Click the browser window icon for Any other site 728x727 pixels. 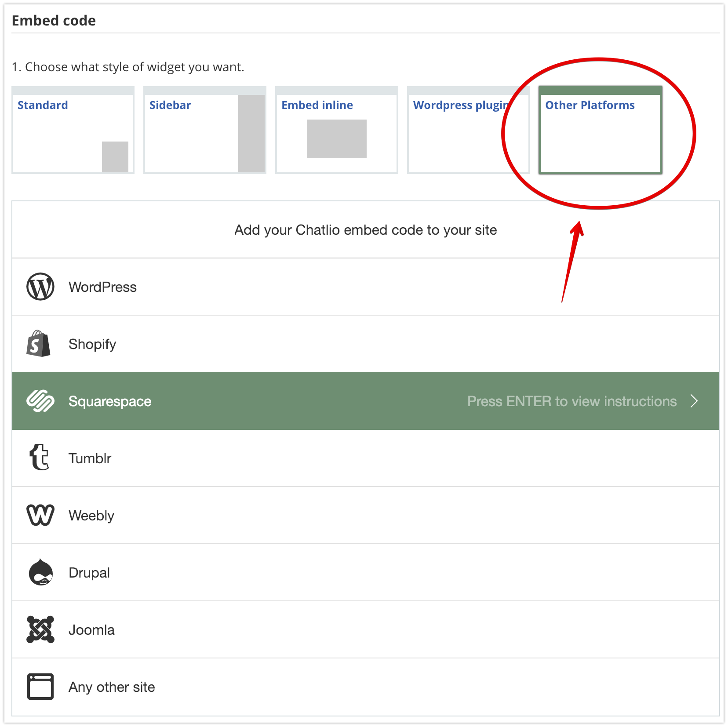40,687
